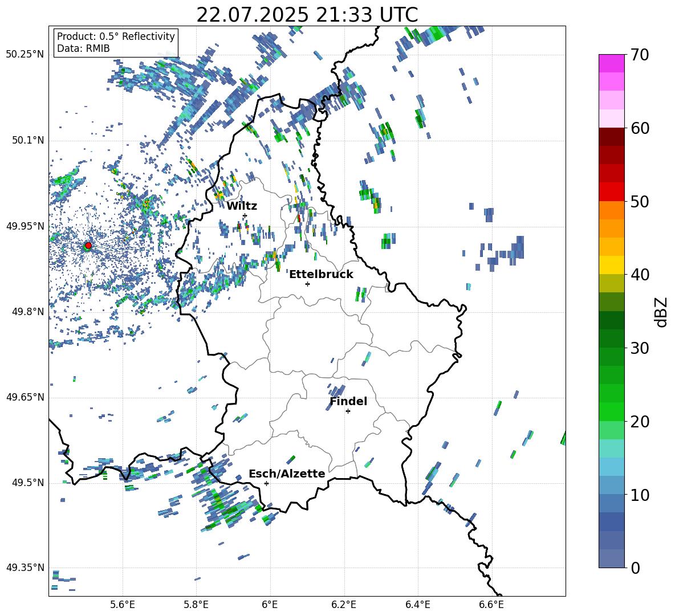Click the Ettelbruck city label
The width and height of the screenshot is (675, 616).
321,275
